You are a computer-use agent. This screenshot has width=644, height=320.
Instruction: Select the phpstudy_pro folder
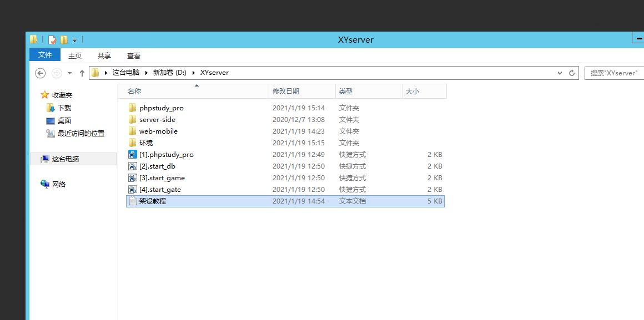[161, 108]
